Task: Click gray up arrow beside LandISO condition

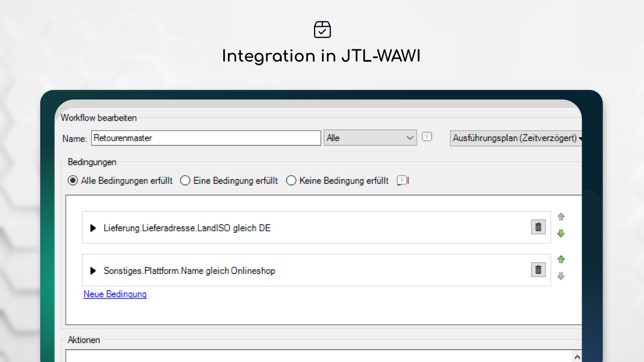Action: (x=561, y=217)
